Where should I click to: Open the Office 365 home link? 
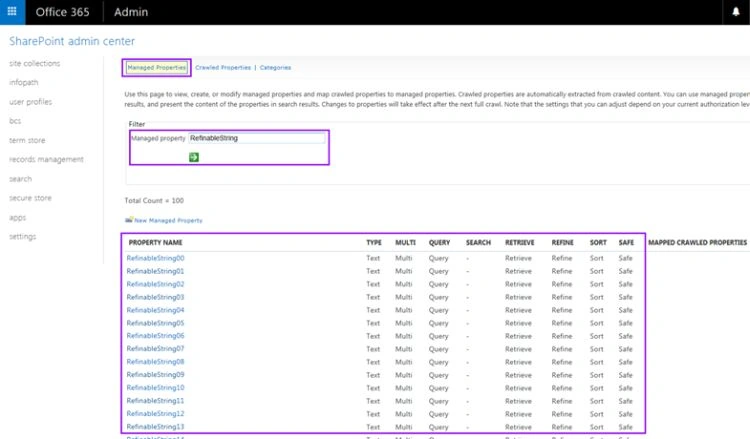tap(63, 12)
